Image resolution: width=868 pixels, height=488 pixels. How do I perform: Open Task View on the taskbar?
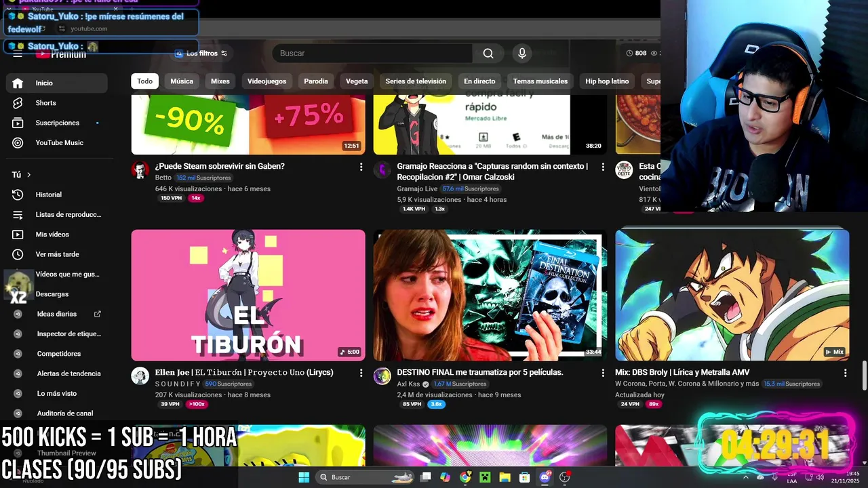426,477
